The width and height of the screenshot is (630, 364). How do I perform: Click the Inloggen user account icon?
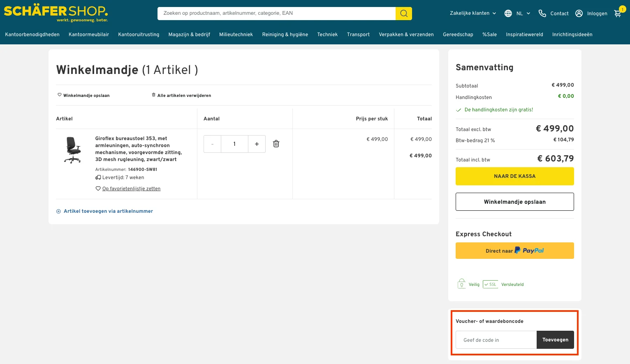pyautogui.click(x=579, y=14)
